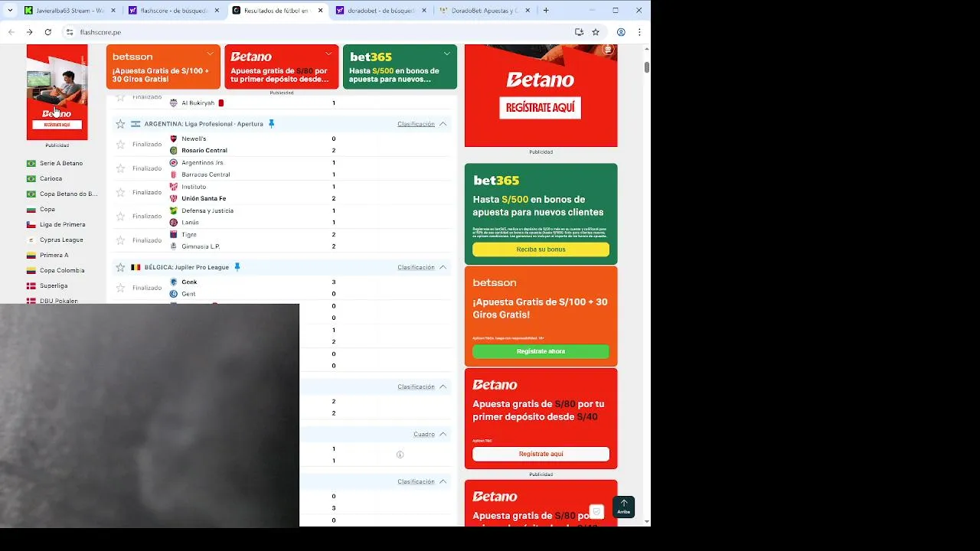
Task: Open the Cuadro bracket link
Action: click(424, 434)
